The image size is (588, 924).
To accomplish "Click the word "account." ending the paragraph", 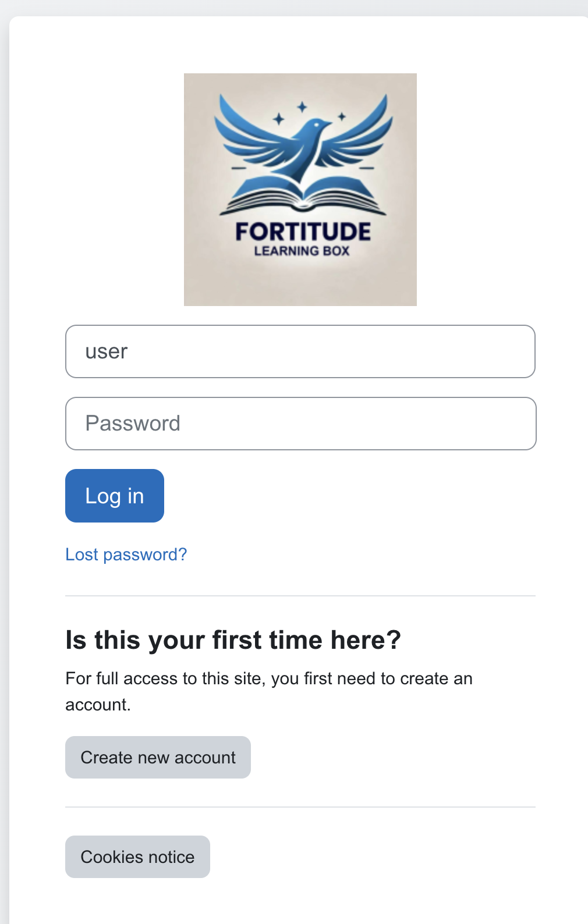I will point(98,705).
